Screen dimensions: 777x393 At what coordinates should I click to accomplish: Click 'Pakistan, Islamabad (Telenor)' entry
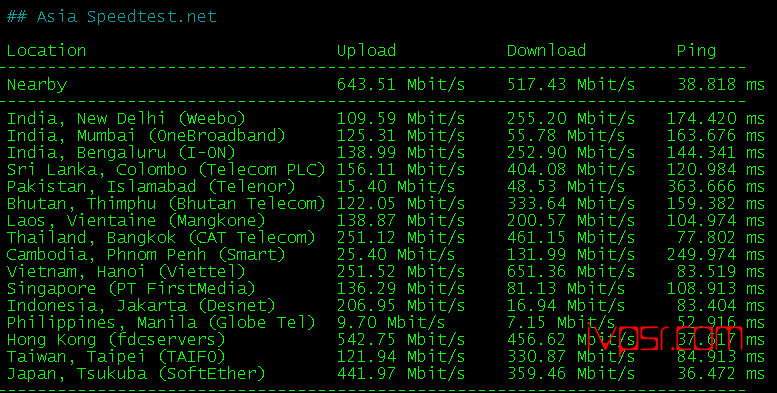(151, 186)
